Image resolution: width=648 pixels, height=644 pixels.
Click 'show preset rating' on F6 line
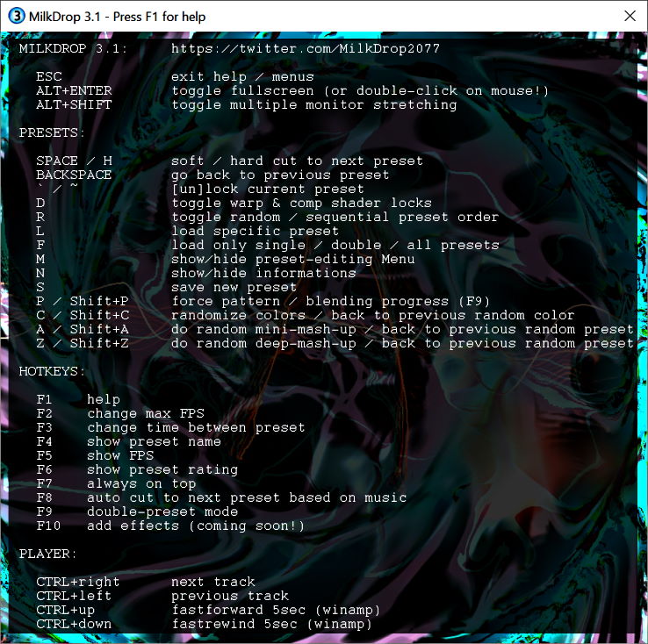pyautogui.click(x=162, y=469)
